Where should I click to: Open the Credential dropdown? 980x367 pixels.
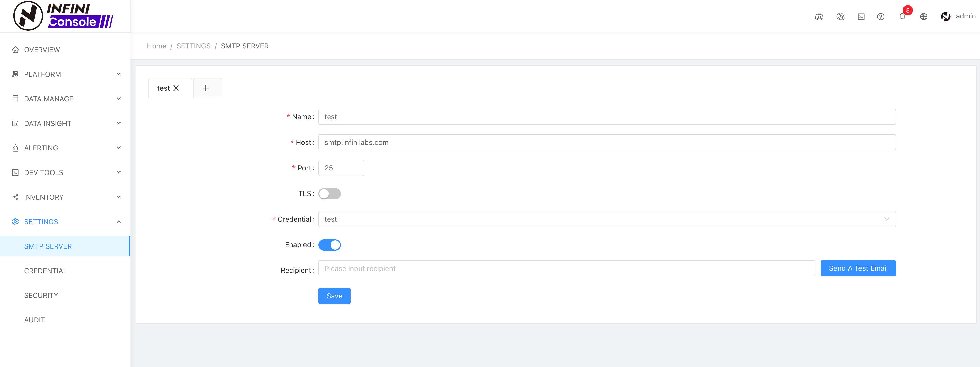coord(607,219)
